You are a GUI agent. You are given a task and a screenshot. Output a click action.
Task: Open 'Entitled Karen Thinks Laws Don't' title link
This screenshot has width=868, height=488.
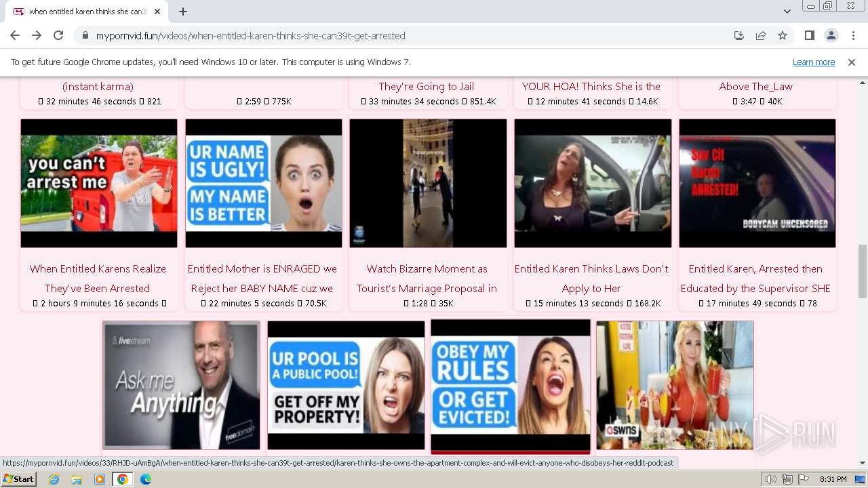pos(591,279)
